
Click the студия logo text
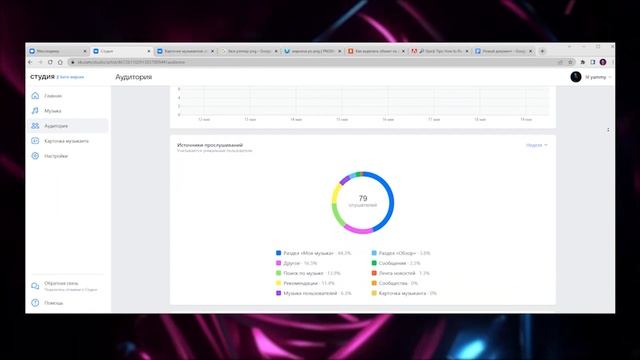coord(42,77)
